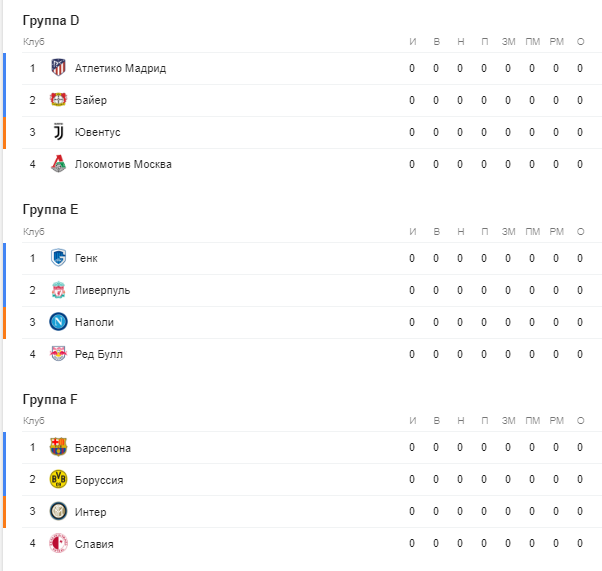Click the Juventus logo icon
The image size is (602, 571).
tap(58, 132)
